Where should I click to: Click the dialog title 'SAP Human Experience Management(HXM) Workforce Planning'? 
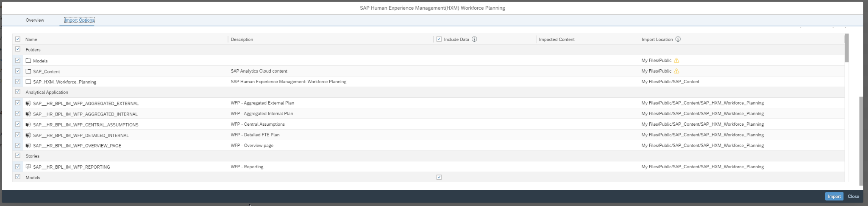(432, 8)
